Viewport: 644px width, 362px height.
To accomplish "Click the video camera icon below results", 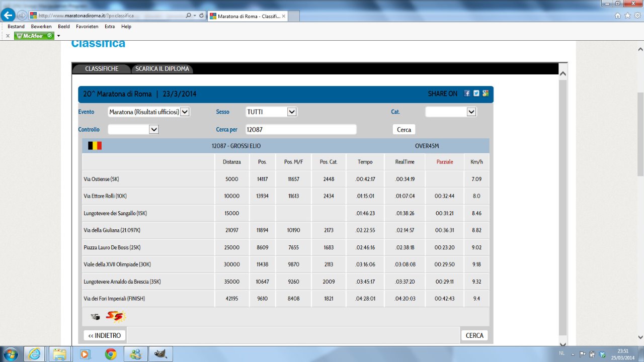I will (95, 317).
